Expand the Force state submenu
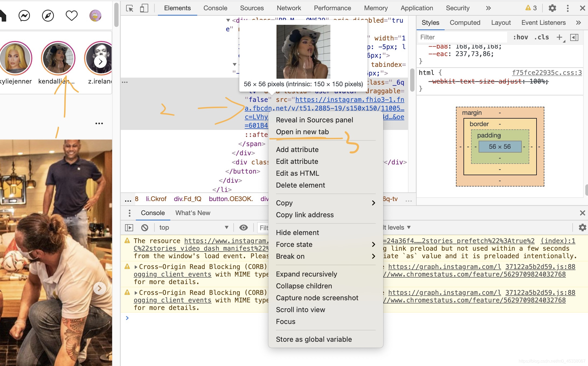588x366 pixels. (x=326, y=244)
